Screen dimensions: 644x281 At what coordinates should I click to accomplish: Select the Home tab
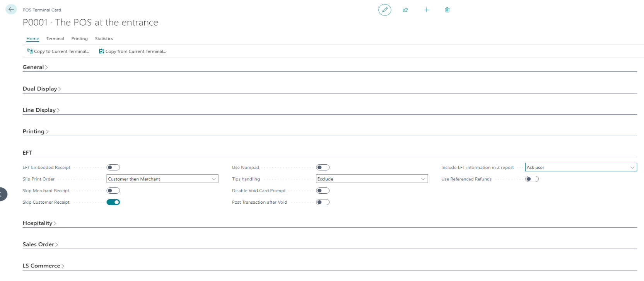tap(32, 39)
